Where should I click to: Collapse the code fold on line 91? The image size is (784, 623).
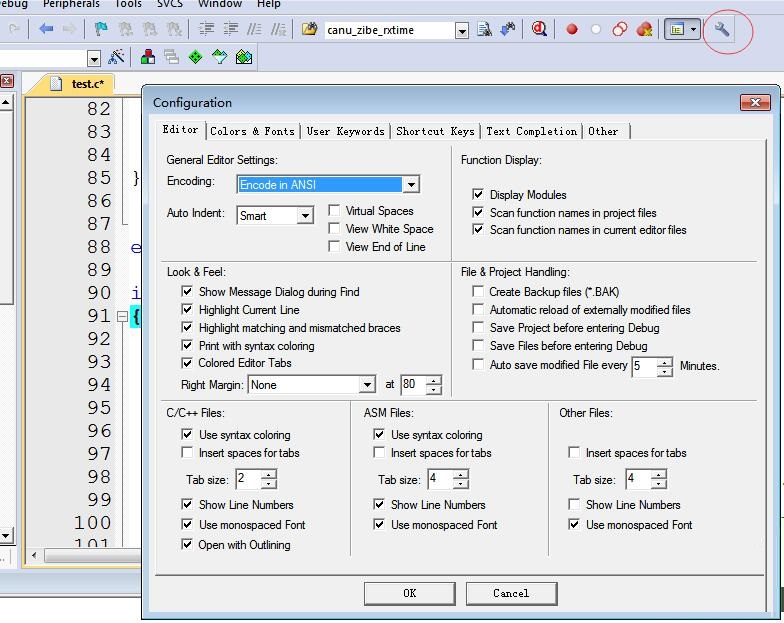pyautogui.click(x=122, y=316)
